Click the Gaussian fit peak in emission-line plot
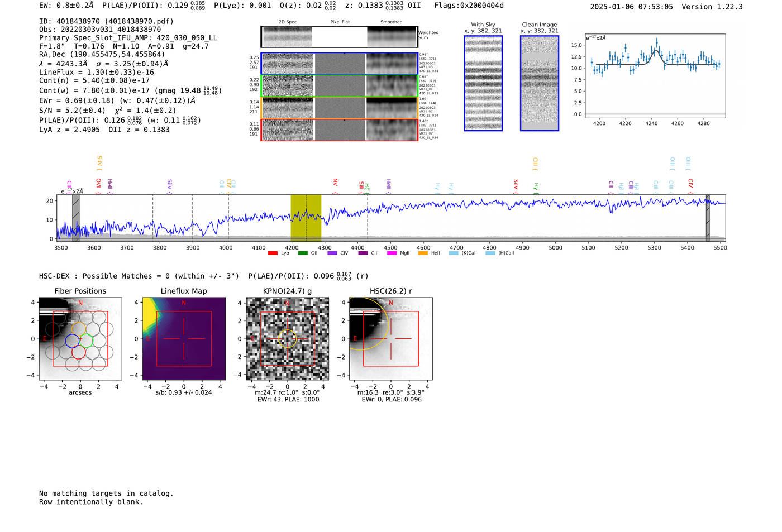 tap(656, 50)
